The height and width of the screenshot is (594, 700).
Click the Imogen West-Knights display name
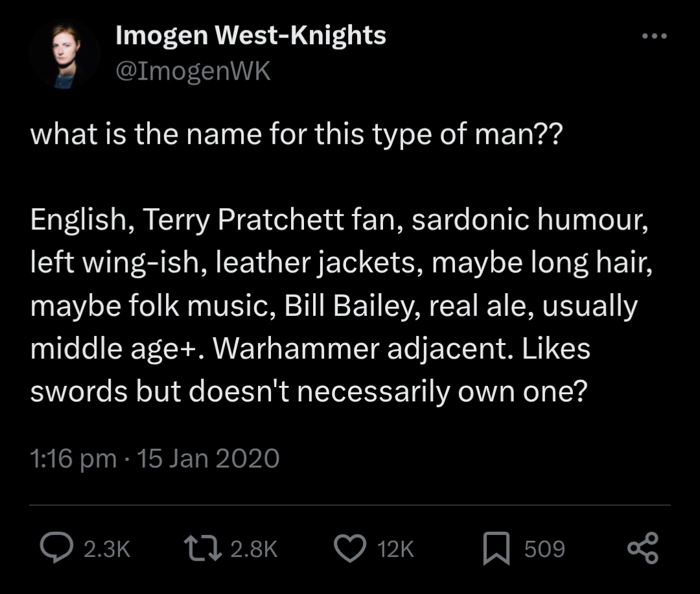point(250,36)
